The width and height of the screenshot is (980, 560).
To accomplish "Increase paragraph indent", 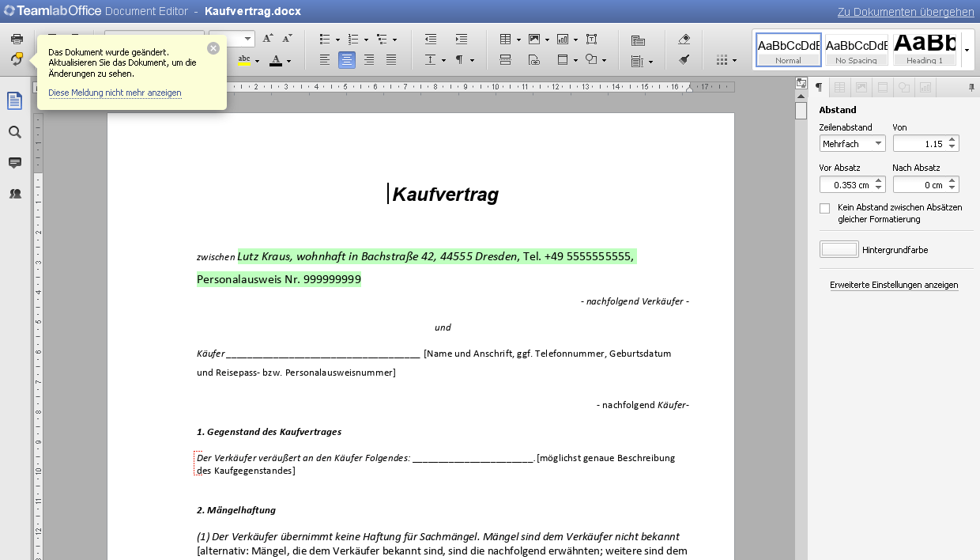I will tap(462, 39).
